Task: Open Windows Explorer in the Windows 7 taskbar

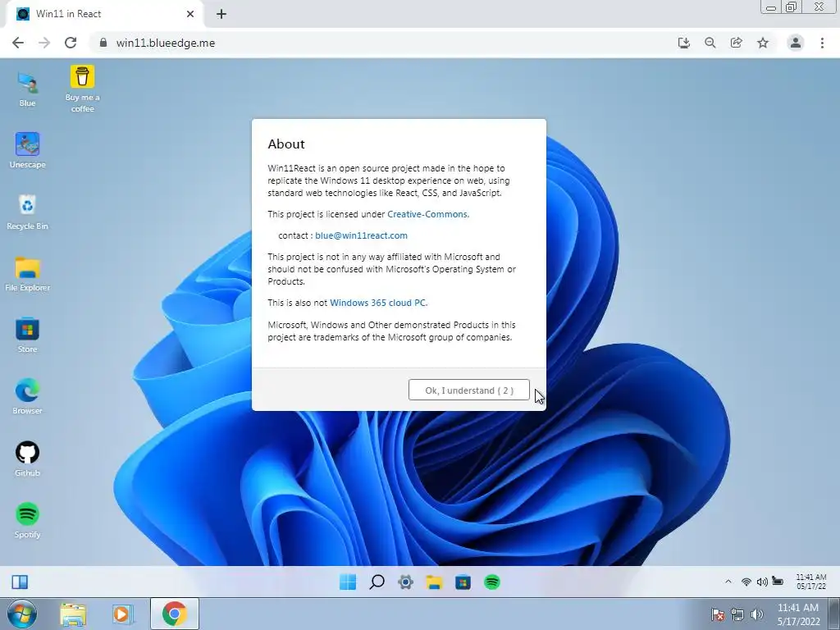Action: pos(73,614)
